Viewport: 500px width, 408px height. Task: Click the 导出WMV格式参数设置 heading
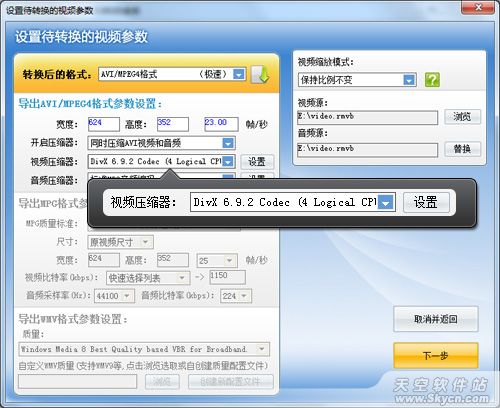[x=73, y=319]
